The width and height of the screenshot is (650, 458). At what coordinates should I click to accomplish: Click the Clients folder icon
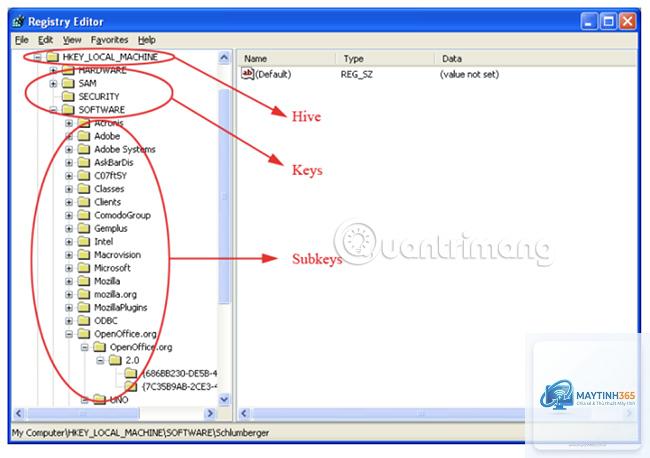coord(84,202)
